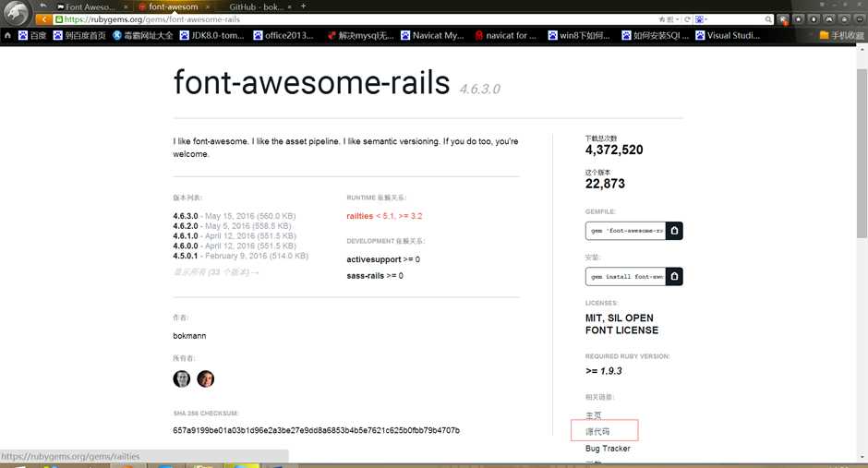This screenshot has height=468, width=868.
Task: Open the navicat for bookmark
Action: click(505, 35)
